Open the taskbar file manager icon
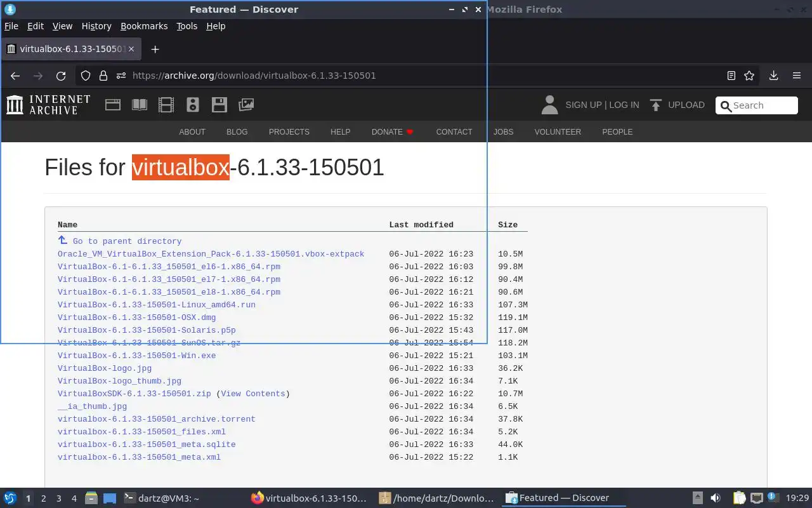812x508 pixels. click(91, 498)
